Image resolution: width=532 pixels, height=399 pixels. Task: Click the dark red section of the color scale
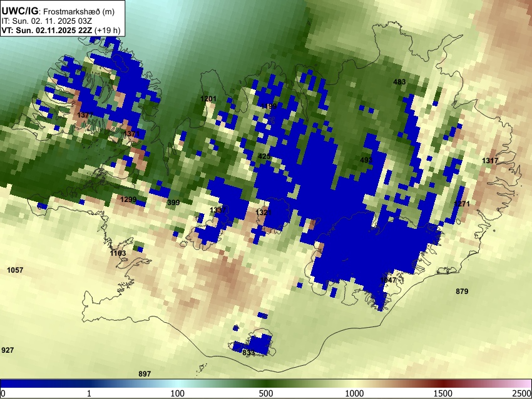tap(443, 383)
